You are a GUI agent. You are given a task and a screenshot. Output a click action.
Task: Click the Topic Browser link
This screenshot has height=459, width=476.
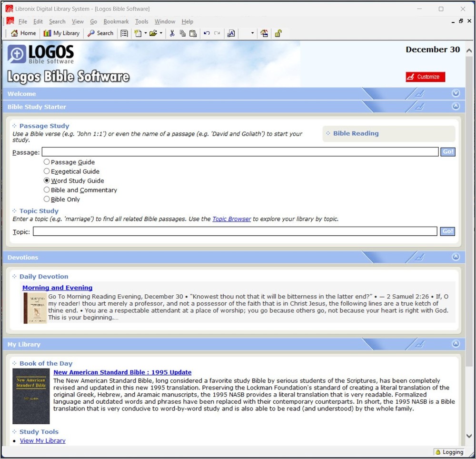coord(231,219)
